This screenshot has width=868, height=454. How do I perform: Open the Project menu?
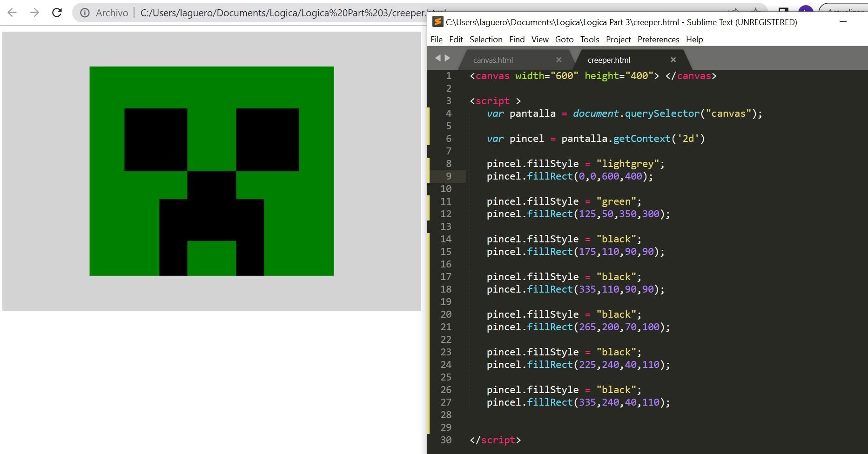(618, 40)
